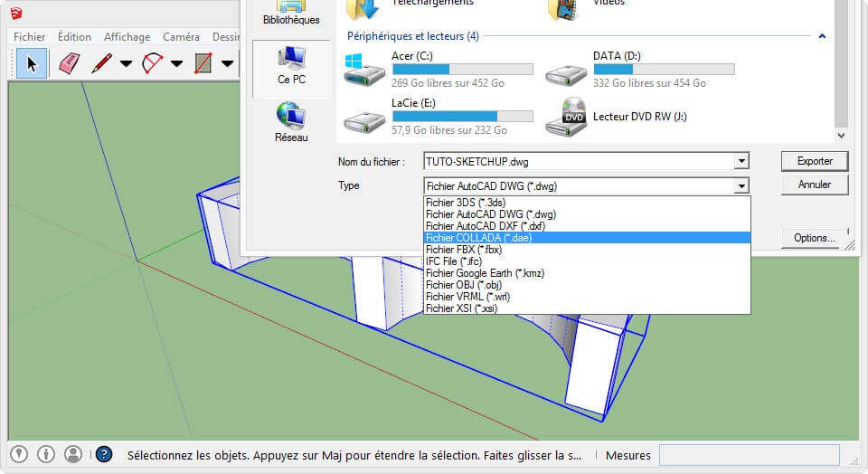Image resolution: width=868 pixels, height=474 pixels.
Task: Select the DATA (D:) drive
Action: pyautogui.click(x=639, y=70)
